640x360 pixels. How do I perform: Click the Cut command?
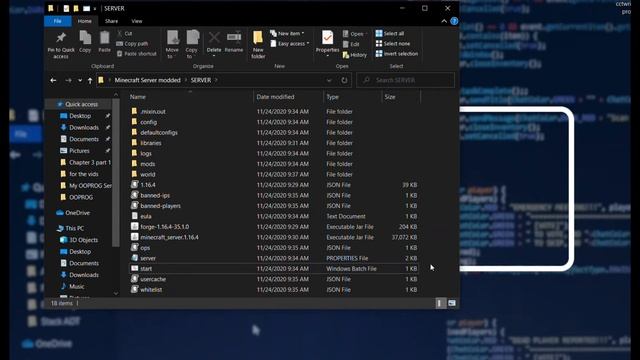[x=124, y=33]
